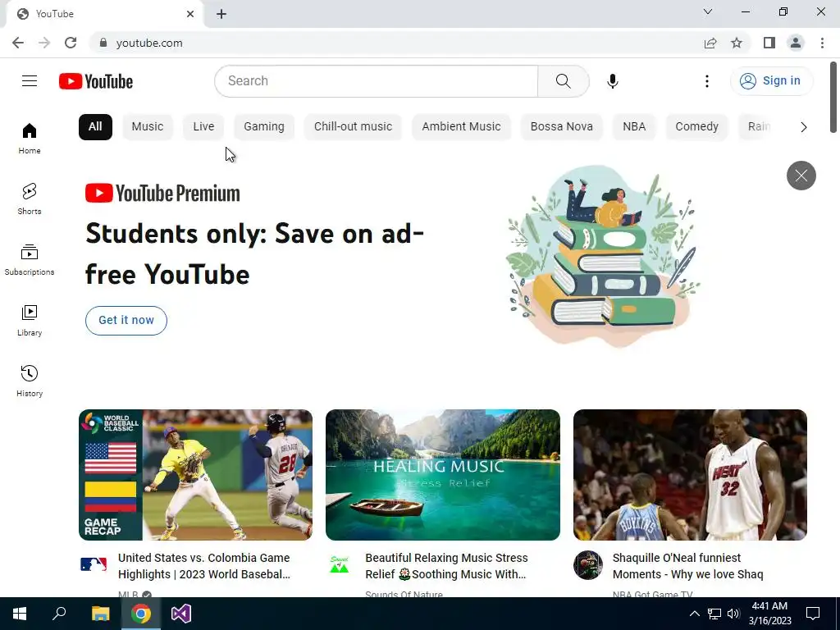Select the Chill-out music chip
The width and height of the screenshot is (840, 630).
coord(353,127)
